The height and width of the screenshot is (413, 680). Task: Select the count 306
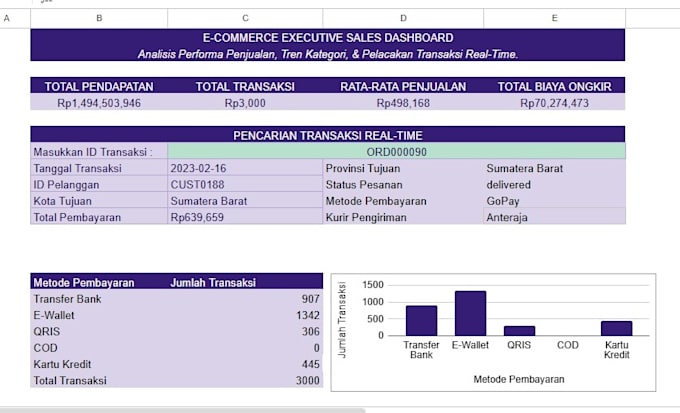pos(311,331)
